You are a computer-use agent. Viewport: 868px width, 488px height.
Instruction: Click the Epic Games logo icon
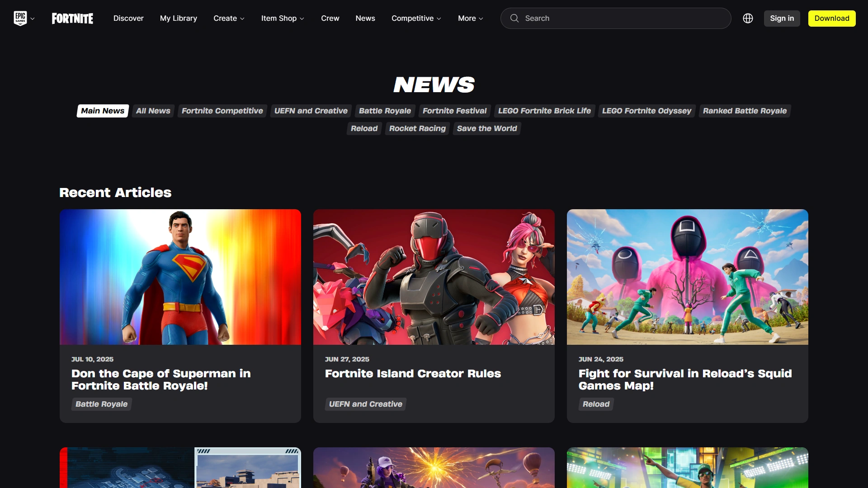(x=20, y=19)
